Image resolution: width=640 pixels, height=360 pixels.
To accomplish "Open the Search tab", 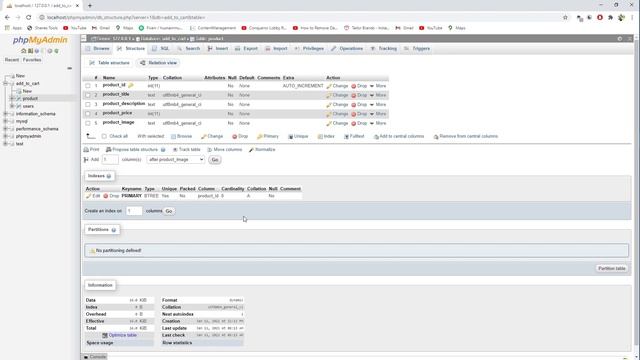I will (189, 49).
